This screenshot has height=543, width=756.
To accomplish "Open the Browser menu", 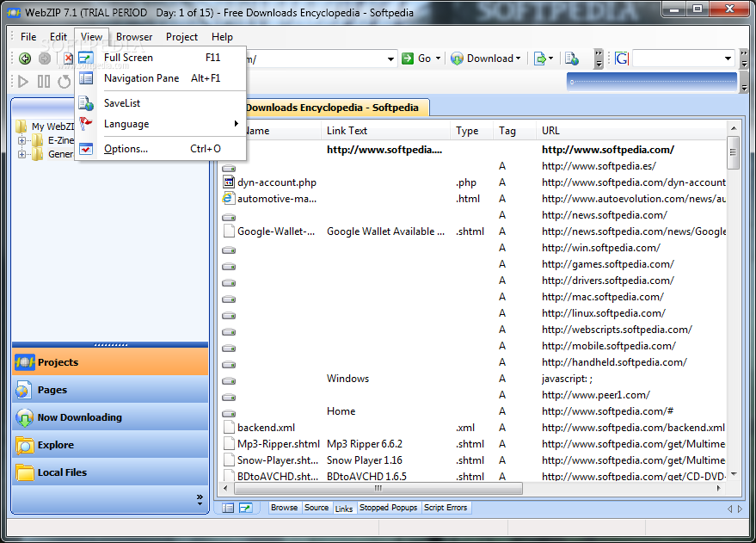I will click(134, 37).
